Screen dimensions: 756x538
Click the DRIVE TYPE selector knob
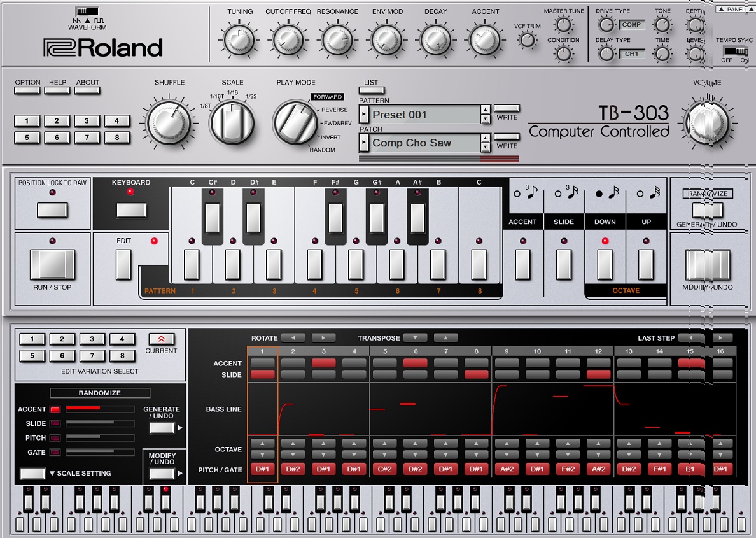[606, 25]
